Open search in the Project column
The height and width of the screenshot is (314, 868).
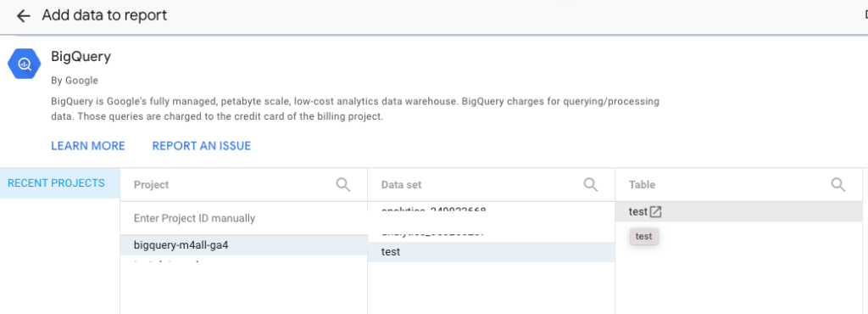tap(343, 184)
